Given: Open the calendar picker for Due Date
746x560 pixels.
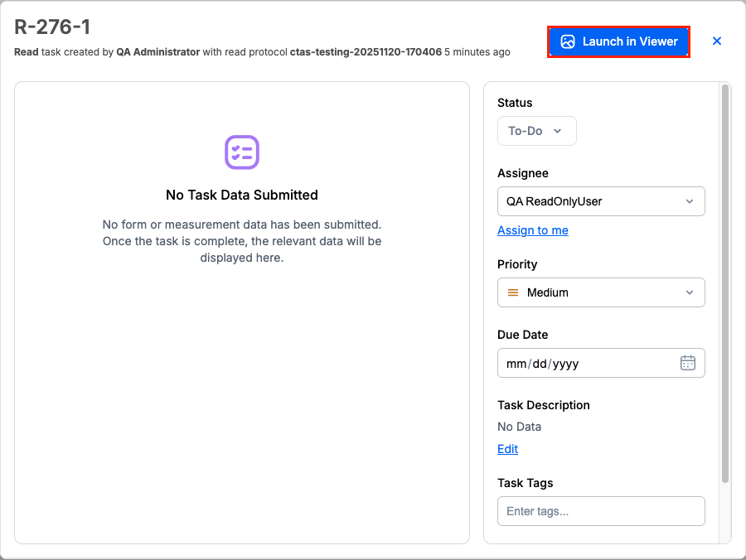Looking at the screenshot, I should click(687, 362).
